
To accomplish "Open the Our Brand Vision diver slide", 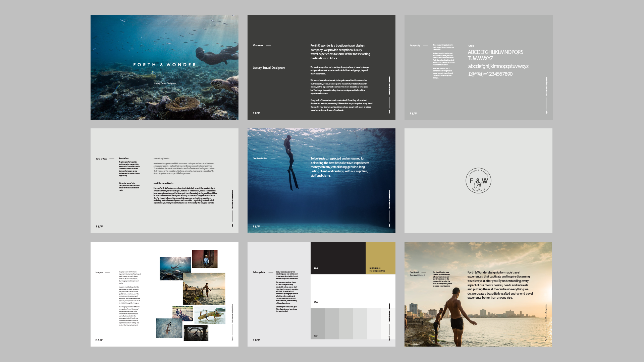I will [x=321, y=181].
